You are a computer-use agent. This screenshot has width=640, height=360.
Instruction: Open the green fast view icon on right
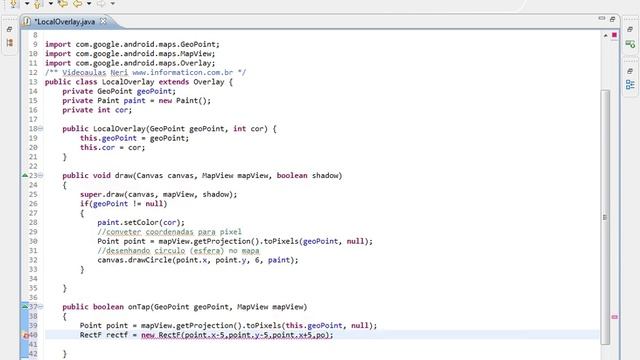(x=630, y=44)
